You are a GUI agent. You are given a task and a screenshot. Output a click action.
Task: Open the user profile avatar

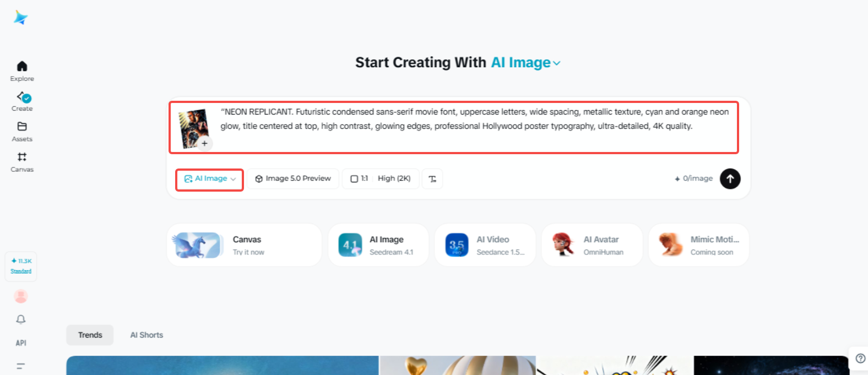coord(21,296)
